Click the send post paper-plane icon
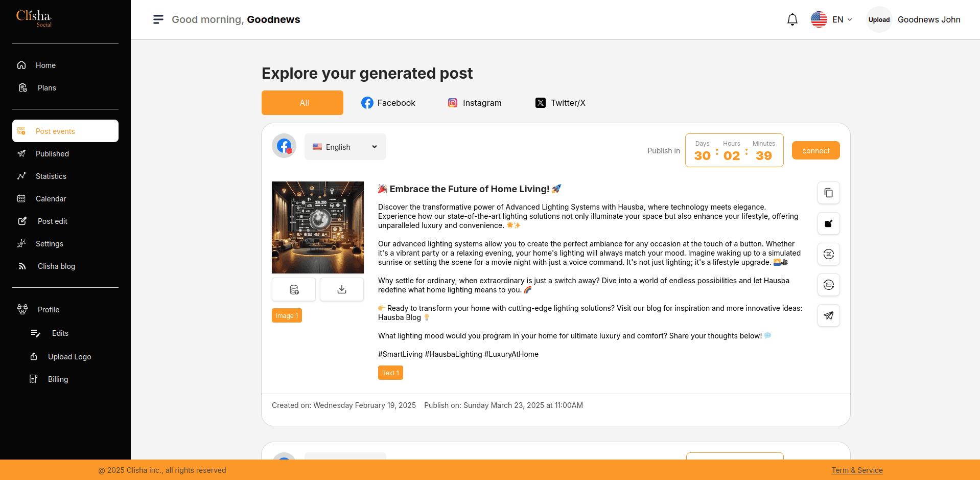Image resolution: width=980 pixels, height=480 pixels. (828, 315)
